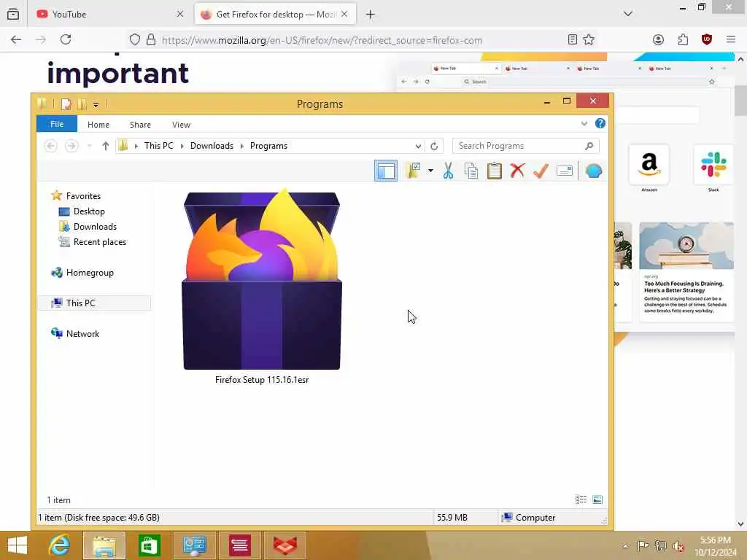Open the File tab in Explorer
Screen dimensions: 747x560
point(57,124)
